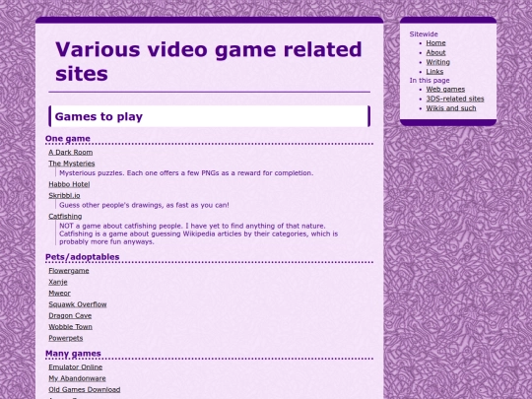532x399 pixels.
Task: Click the Links sidebar entry
Action: pyautogui.click(x=434, y=72)
